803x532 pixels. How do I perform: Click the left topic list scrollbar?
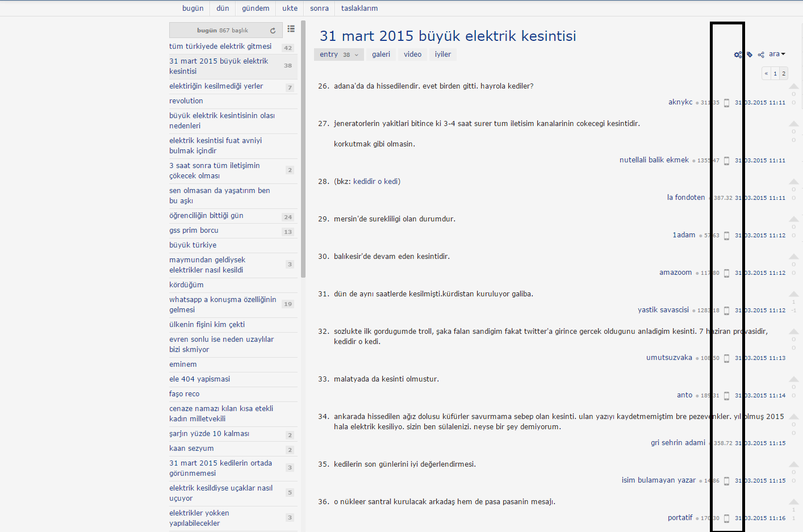[x=303, y=149]
